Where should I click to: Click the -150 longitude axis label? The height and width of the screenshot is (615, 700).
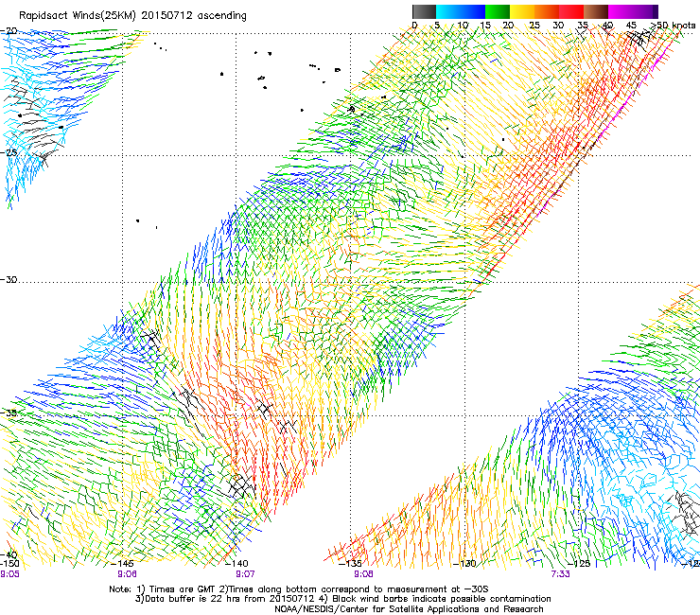point(10,564)
